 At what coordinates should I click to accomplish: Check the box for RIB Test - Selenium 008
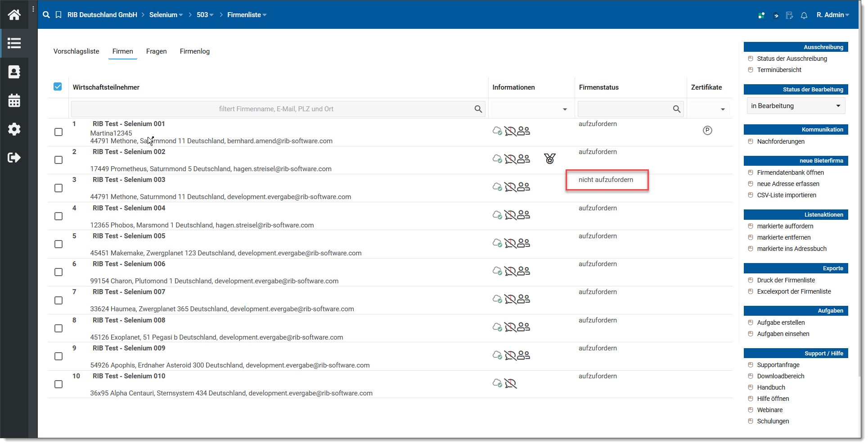[x=58, y=328]
